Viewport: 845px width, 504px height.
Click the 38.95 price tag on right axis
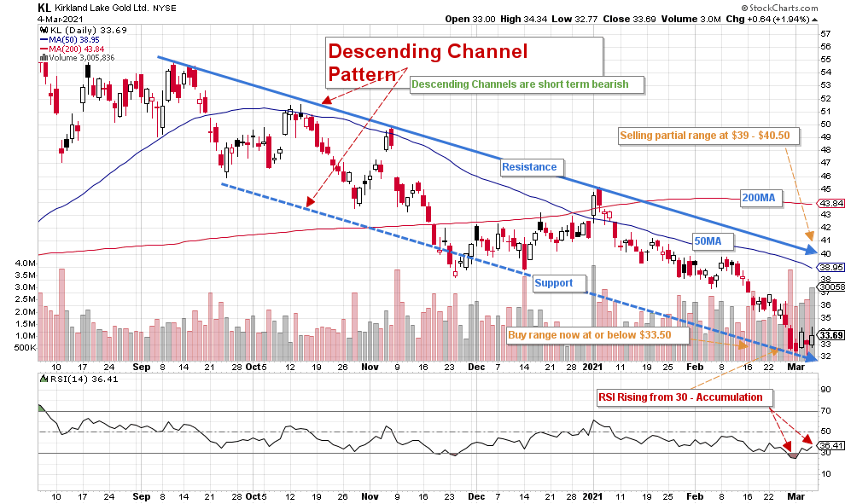pos(831,267)
